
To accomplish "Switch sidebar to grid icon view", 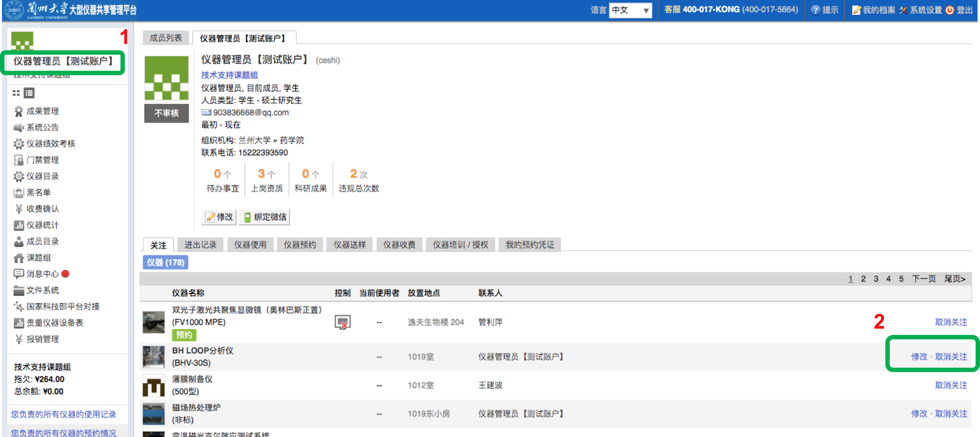I will coord(16,93).
